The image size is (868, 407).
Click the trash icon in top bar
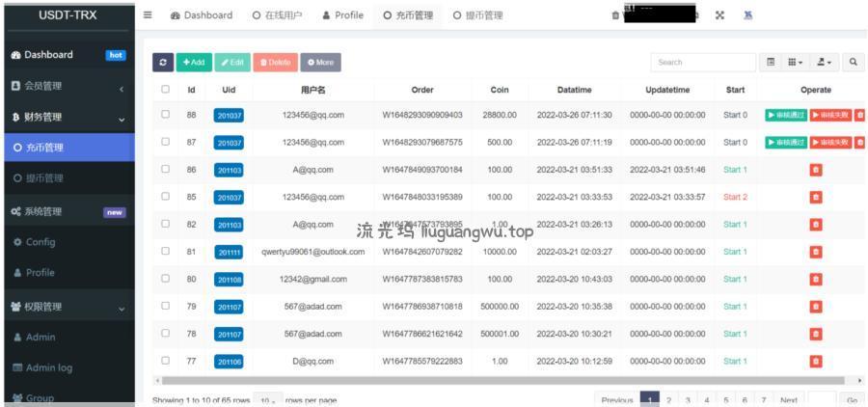pos(615,15)
